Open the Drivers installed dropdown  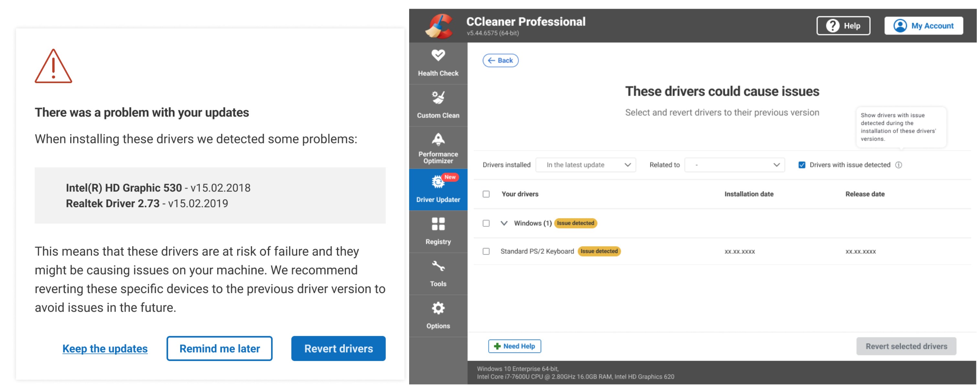click(x=585, y=165)
